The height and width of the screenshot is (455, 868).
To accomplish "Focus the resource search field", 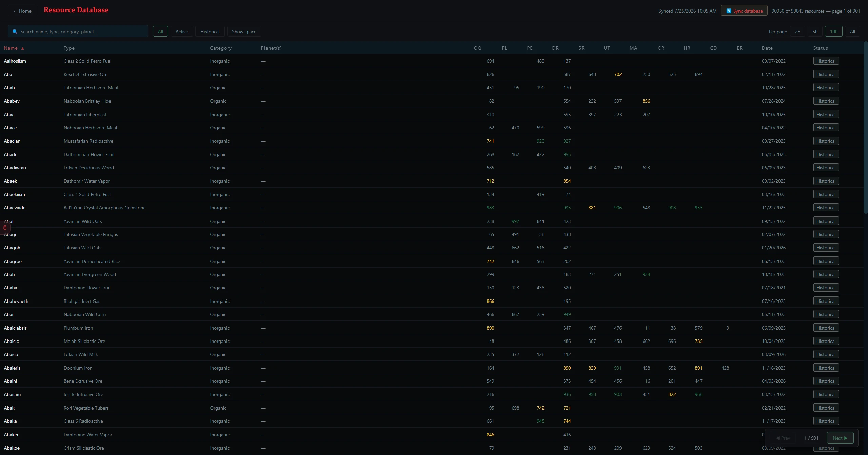I will (x=78, y=32).
